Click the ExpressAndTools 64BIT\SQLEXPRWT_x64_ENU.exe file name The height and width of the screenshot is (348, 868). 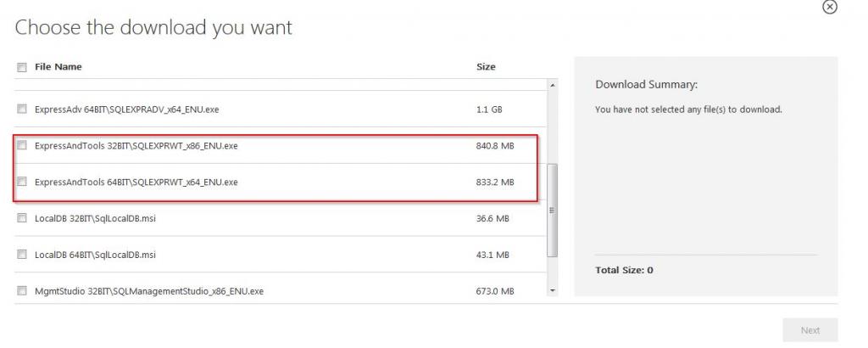[x=136, y=182]
